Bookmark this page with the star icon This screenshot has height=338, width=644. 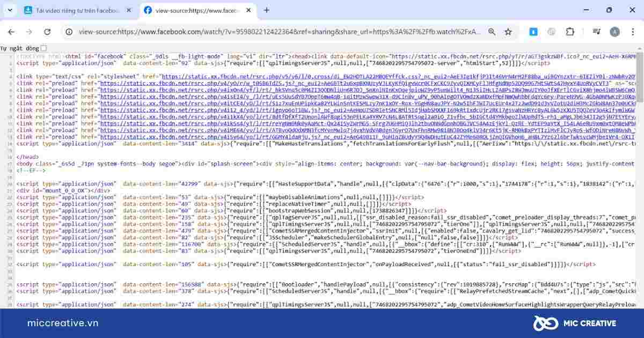pos(508,32)
